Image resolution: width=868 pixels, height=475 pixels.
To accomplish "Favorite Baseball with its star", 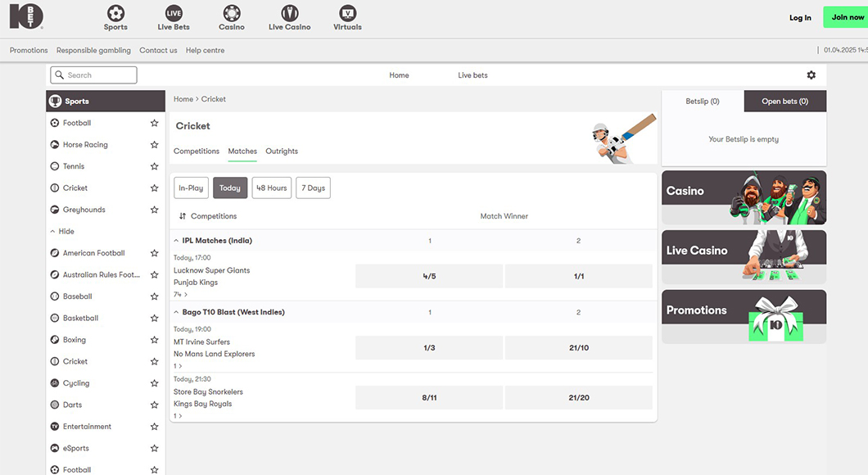I will point(155,296).
